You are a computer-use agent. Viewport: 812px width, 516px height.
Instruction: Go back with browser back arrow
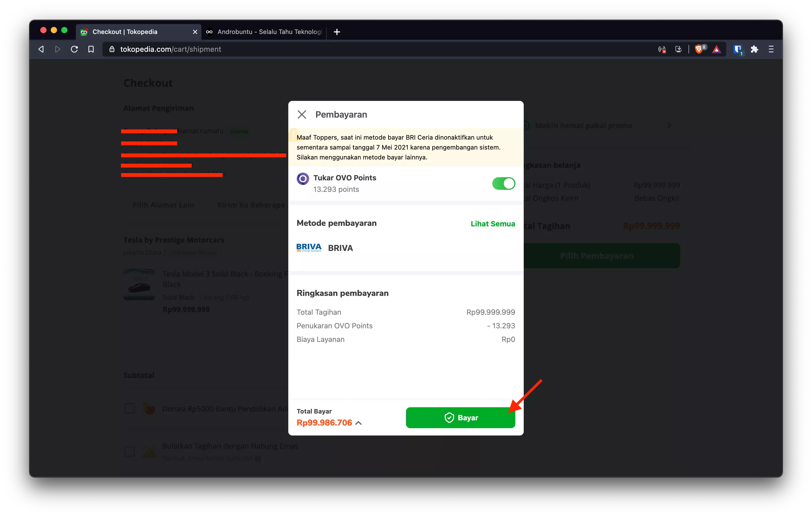[41, 49]
